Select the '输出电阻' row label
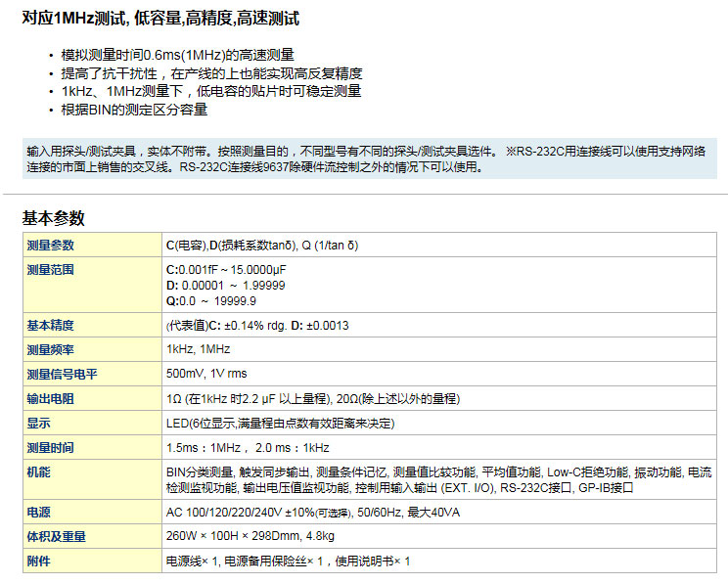The height and width of the screenshot is (584, 728). tap(51, 398)
